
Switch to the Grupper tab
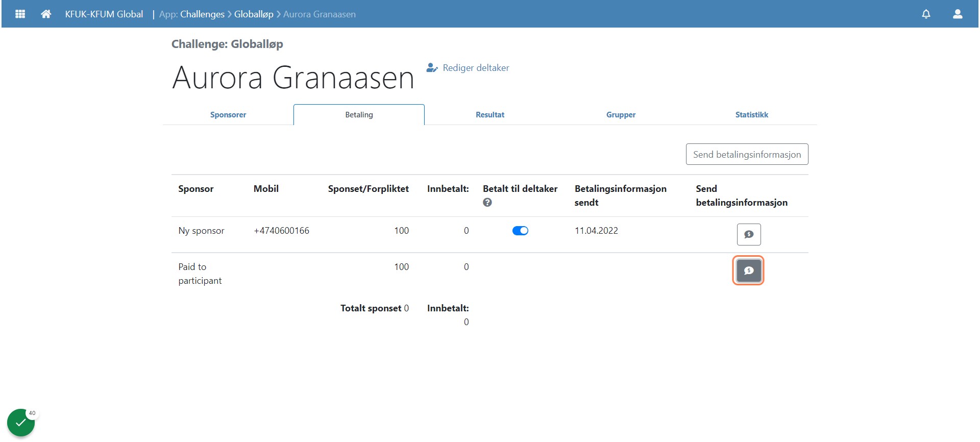[621, 115]
